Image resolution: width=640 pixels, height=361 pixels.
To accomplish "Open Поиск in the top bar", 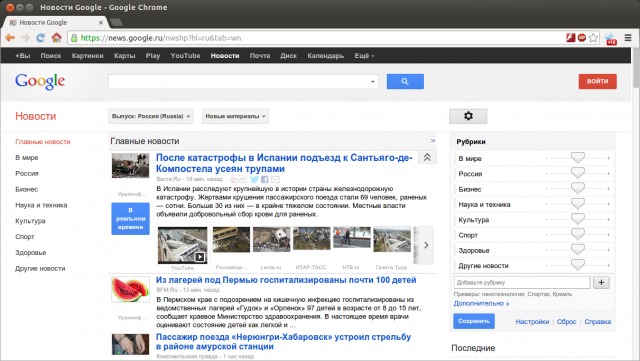I will coord(51,56).
